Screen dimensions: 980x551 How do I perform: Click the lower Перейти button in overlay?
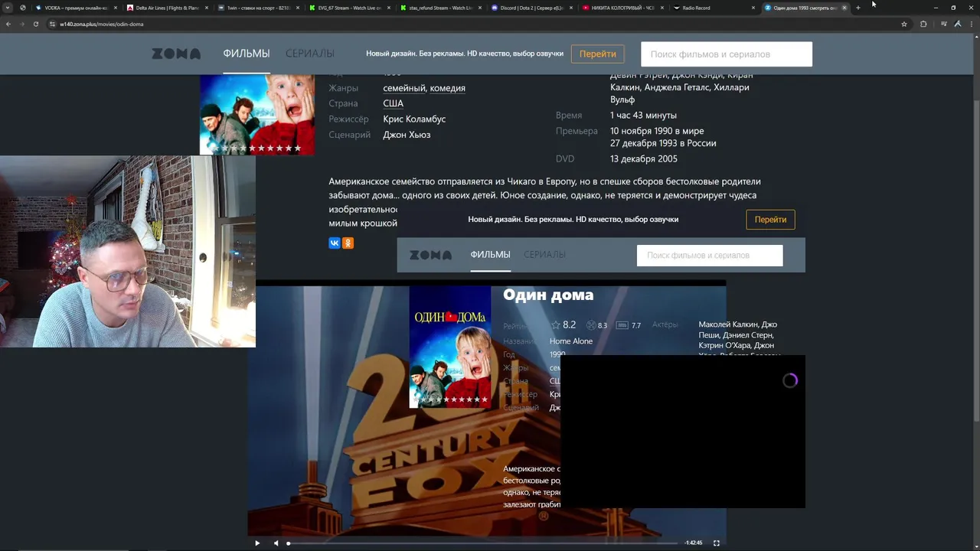point(770,220)
